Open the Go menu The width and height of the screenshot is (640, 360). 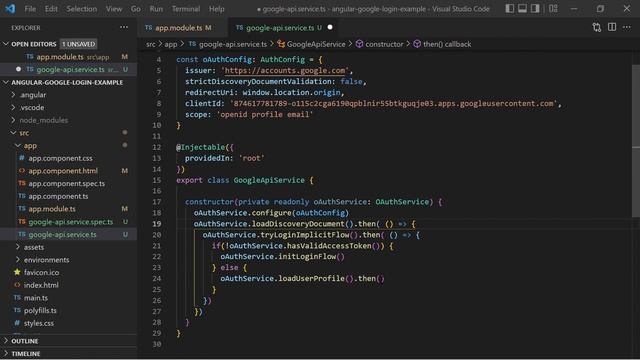136,9
